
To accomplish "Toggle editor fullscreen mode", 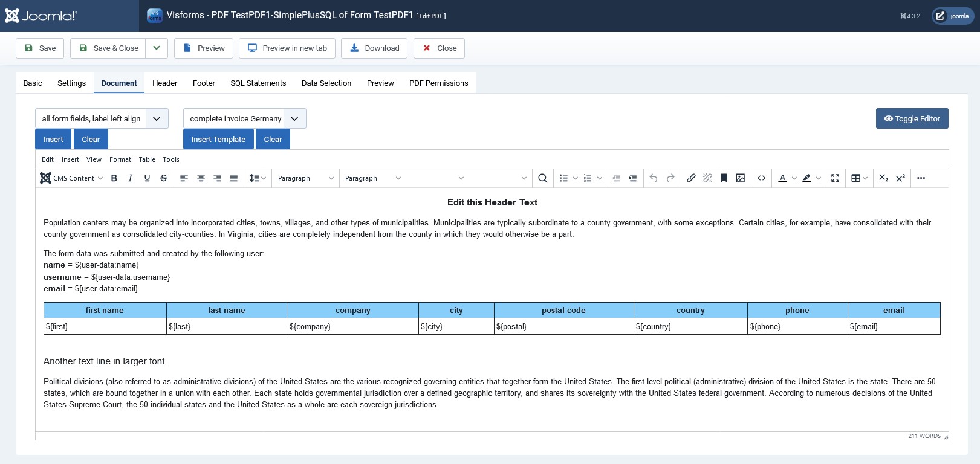I will pyautogui.click(x=835, y=178).
